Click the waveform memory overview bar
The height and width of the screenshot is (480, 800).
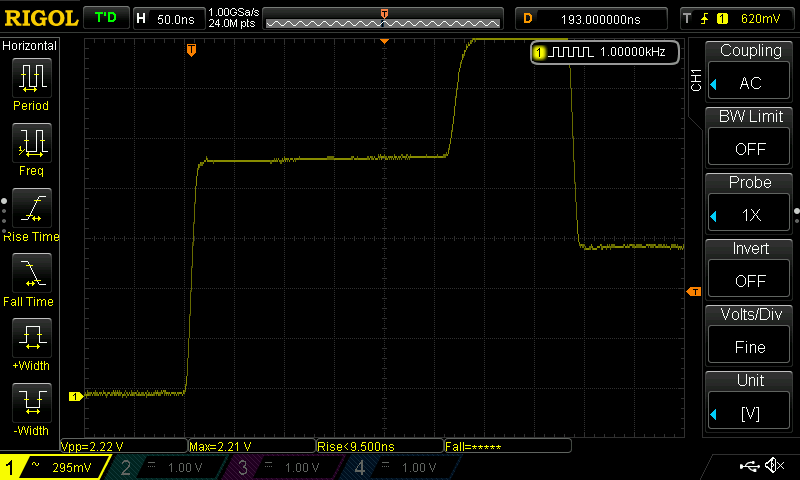pyautogui.click(x=383, y=19)
